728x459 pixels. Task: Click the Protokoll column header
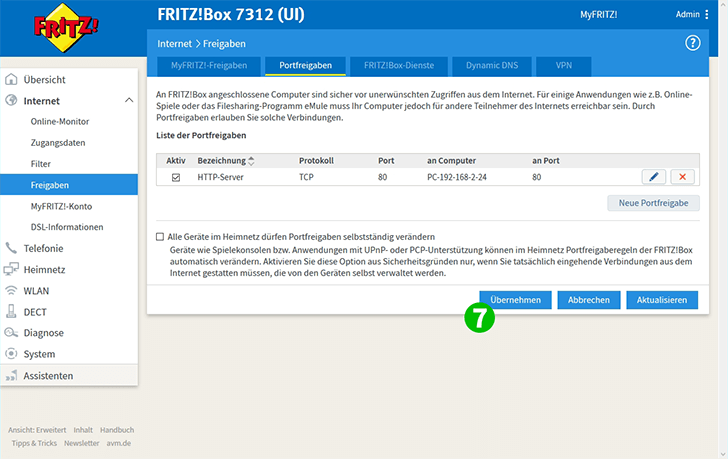tap(316, 161)
